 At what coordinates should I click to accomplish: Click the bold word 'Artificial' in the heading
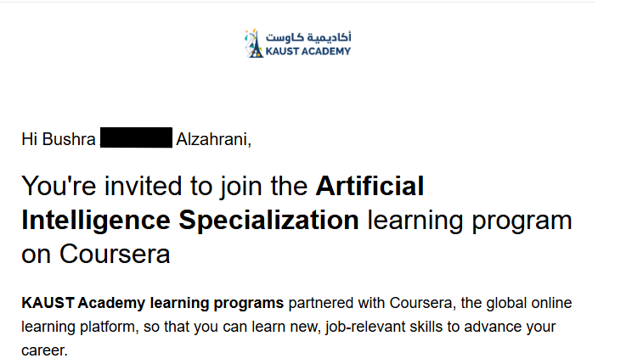[x=370, y=186]
